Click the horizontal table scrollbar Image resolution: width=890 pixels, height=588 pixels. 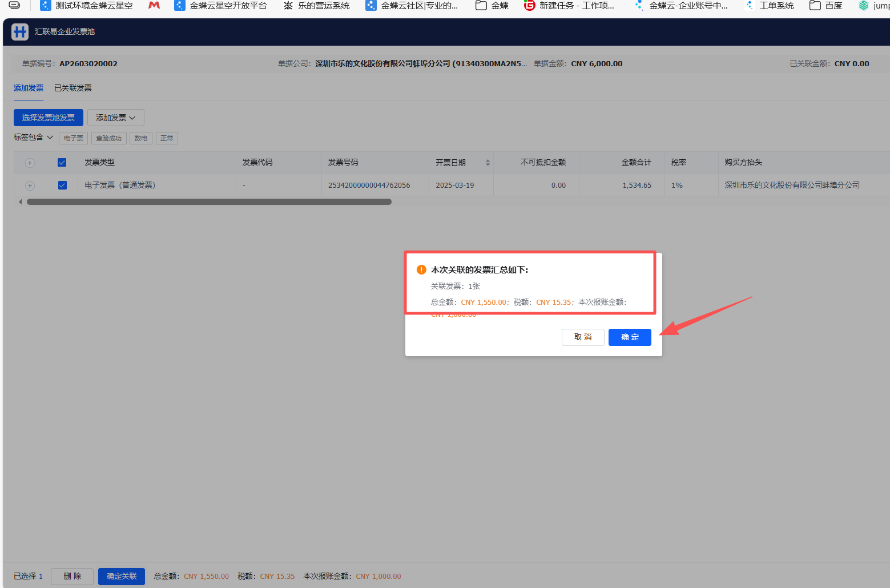[209, 202]
